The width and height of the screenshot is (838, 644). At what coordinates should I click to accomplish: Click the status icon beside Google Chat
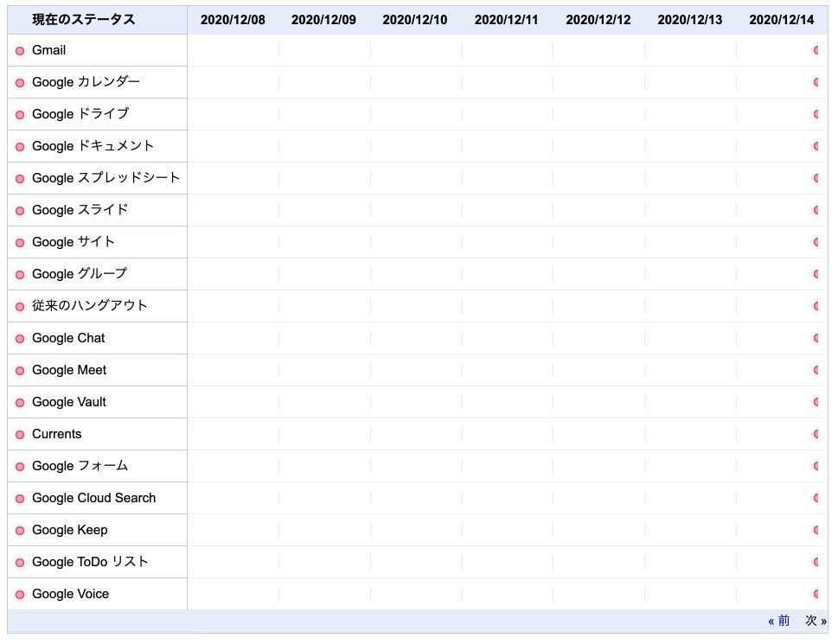pos(20,339)
